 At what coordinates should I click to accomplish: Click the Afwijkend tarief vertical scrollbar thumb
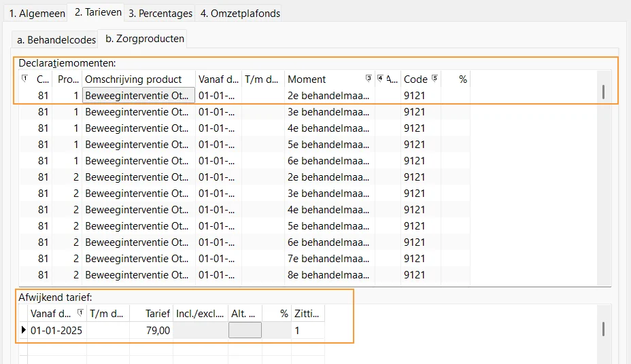(602, 329)
